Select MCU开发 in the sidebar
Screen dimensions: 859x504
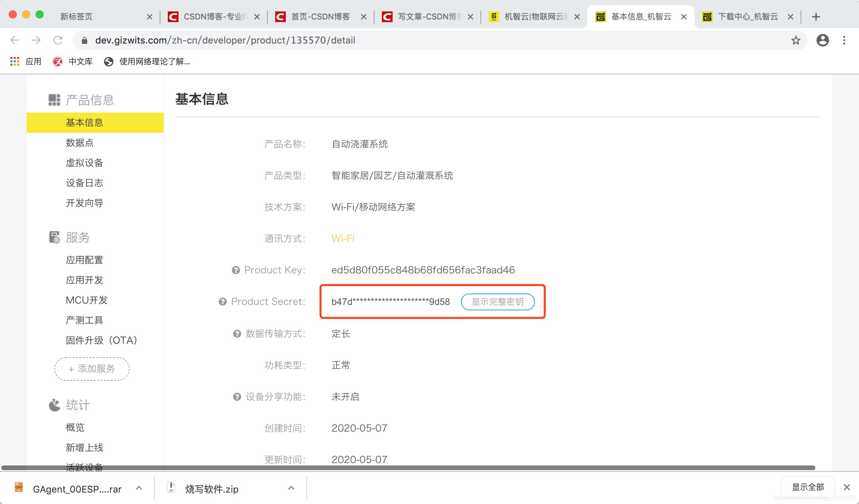pos(86,300)
